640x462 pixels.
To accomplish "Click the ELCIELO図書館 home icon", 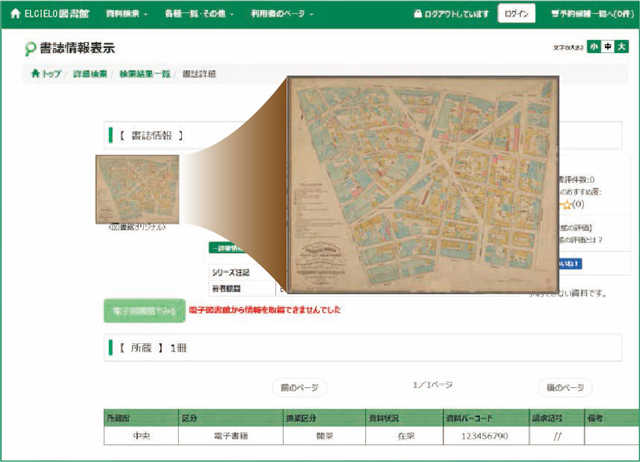I will (15, 13).
